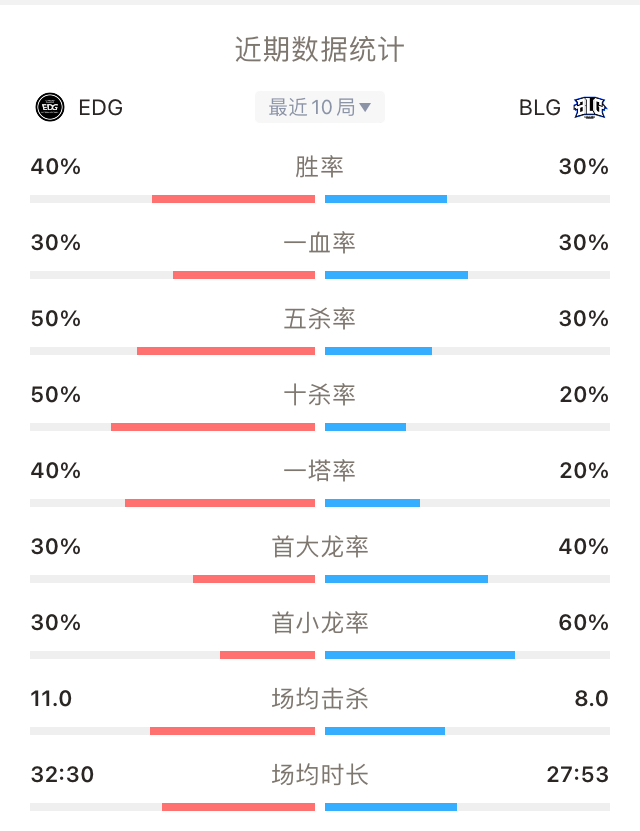Screen dimensions: 640x831
Task: Open the 最近10局 dropdown selector
Action: (319, 107)
